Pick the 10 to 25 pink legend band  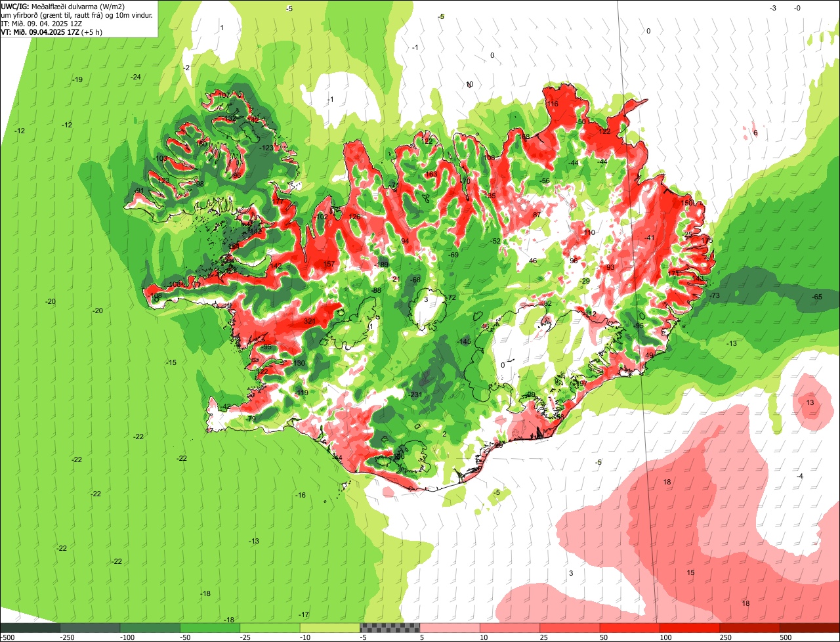pyautogui.click(x=510, y=628)
